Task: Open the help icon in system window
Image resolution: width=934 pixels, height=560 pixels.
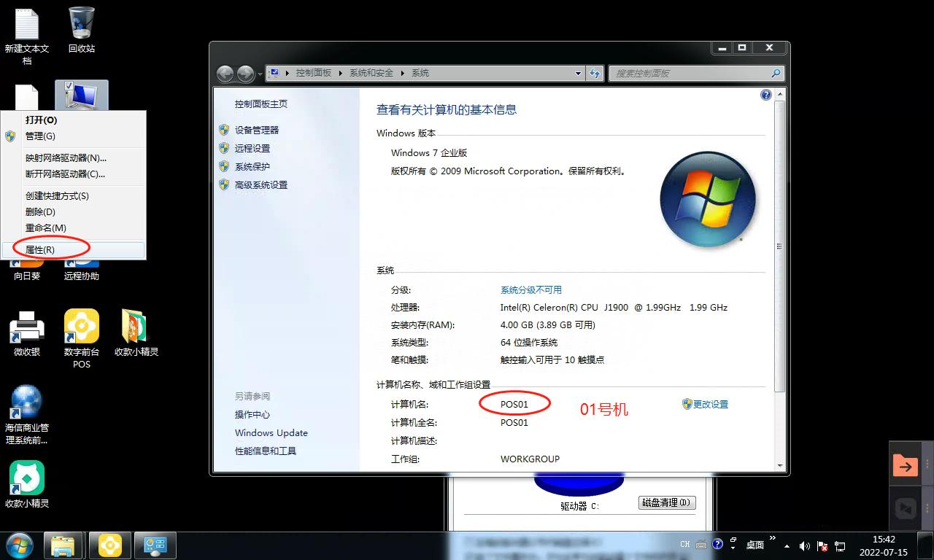Action: click(766, 95)
